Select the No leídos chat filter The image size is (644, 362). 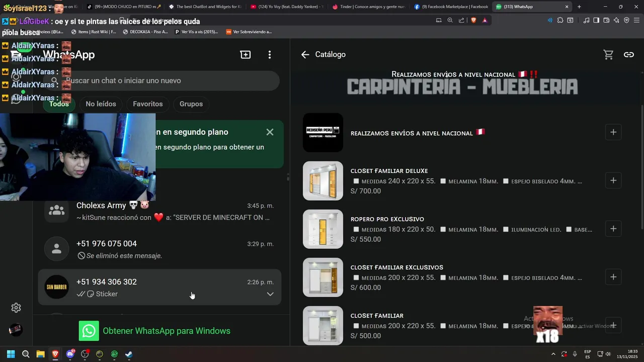pos(101,104)
